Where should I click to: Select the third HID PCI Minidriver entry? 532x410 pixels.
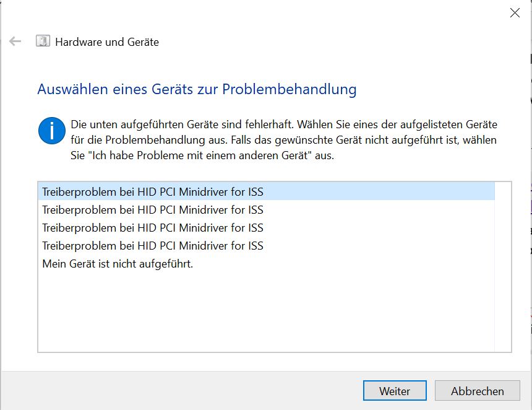click(x=267, y=227)
